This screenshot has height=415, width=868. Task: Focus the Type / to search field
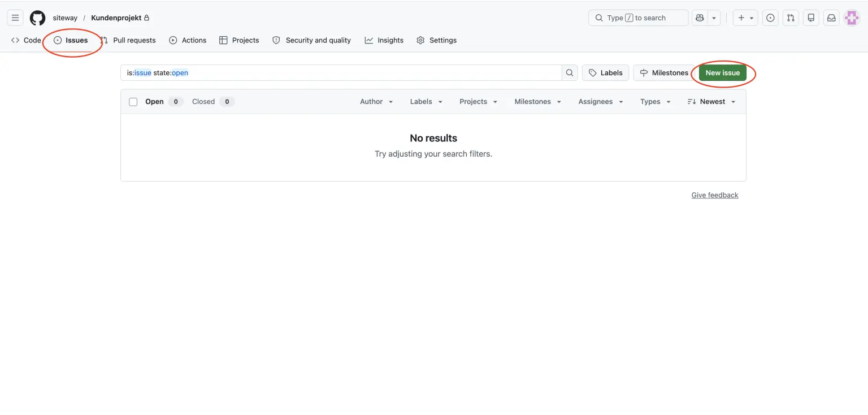pos(638,18)
